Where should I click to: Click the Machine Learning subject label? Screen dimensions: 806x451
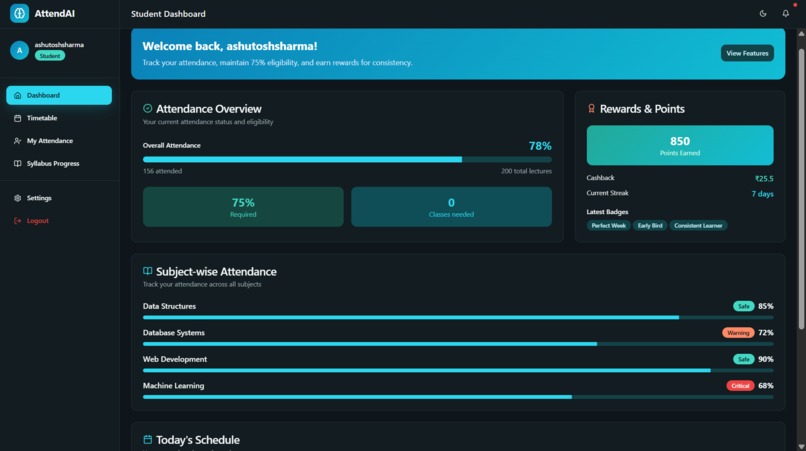pos(173,386)
